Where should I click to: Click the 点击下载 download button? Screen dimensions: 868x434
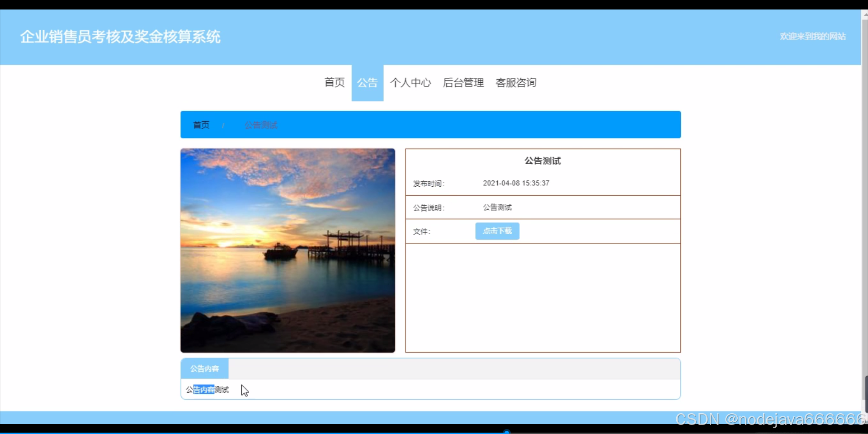tap(497, 231)
